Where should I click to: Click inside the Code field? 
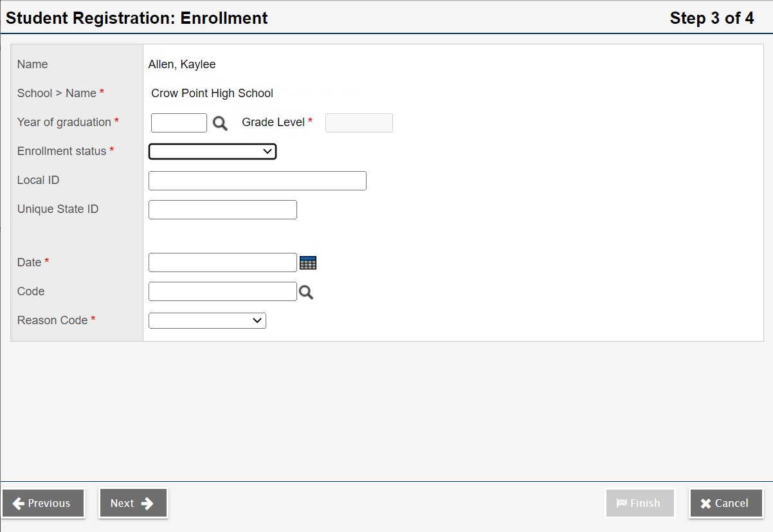223,291
